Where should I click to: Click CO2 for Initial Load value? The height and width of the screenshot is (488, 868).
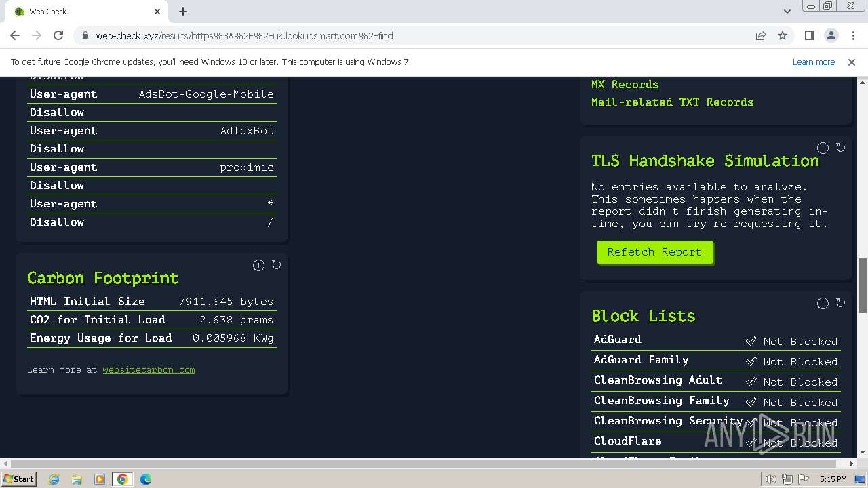click(236, 319)
